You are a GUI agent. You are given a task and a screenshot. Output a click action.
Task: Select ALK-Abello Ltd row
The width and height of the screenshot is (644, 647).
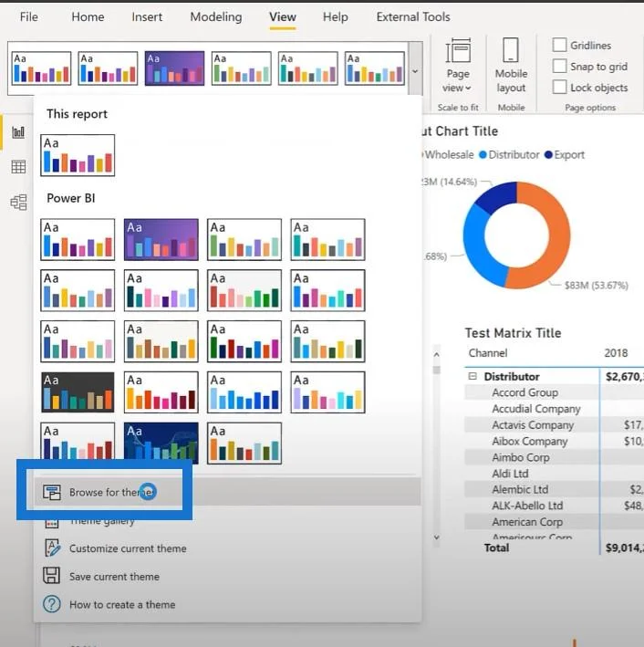coord(527,506)
